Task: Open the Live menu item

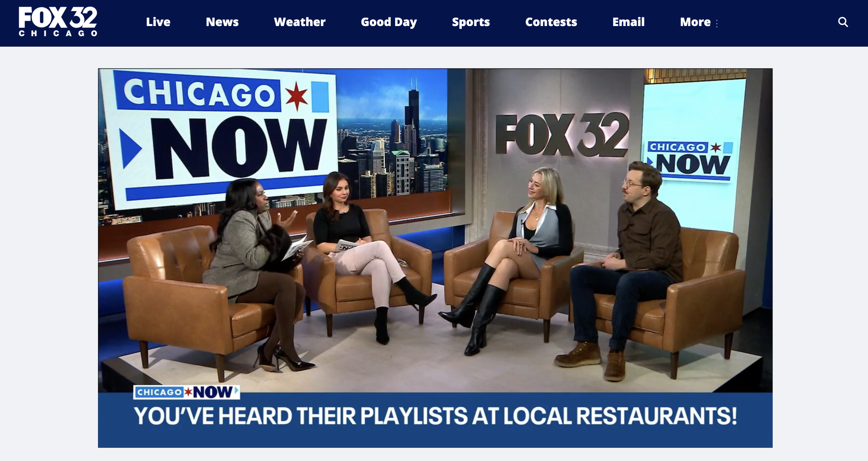Action: click(x=158, y=22)
